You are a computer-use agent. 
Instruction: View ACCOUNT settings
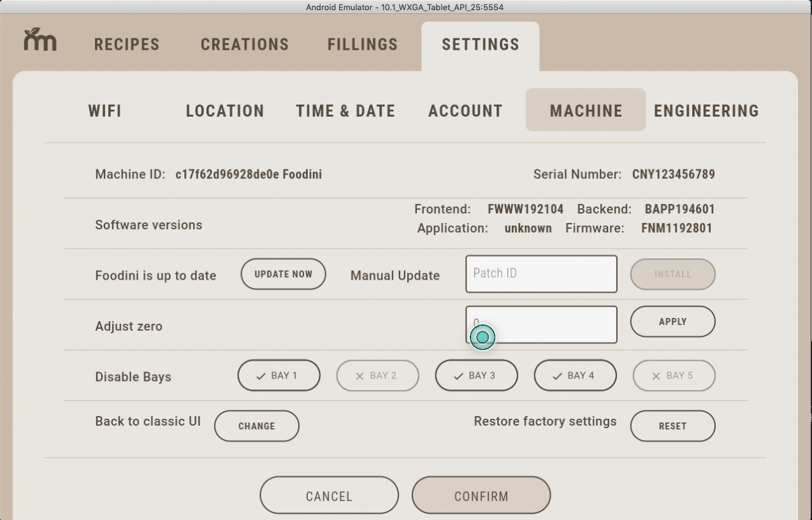point(465,110)
